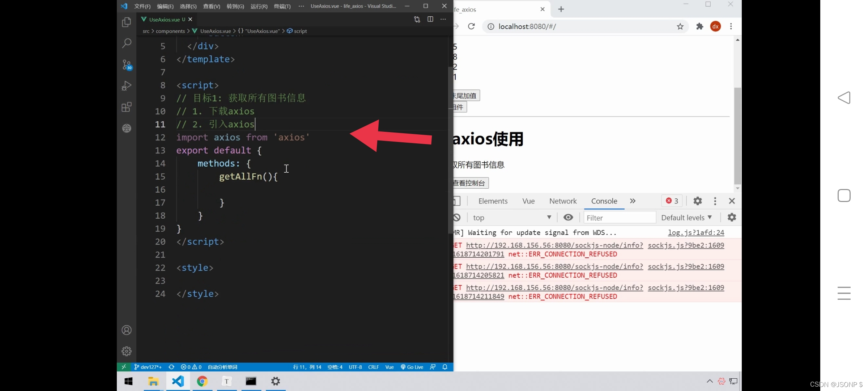868x391 pixels.
Task: Open console settings gear
Action: (732, 217)
